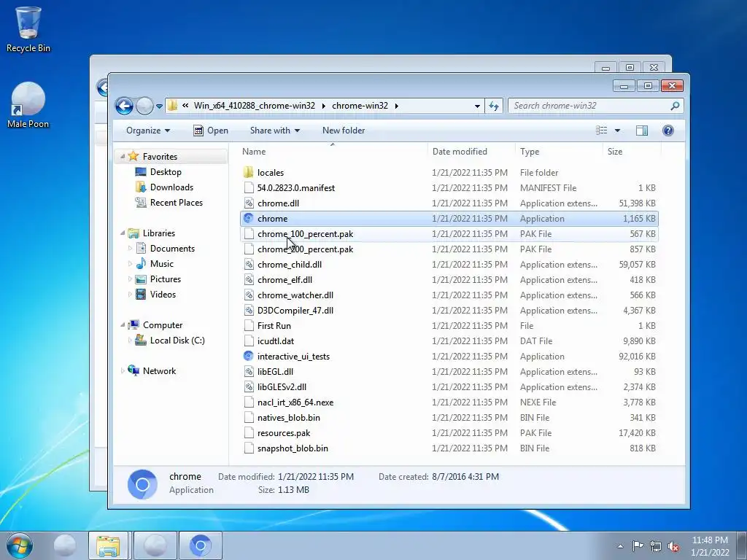Select the chrome application icon
This screenshot has width=747, height=560.
(248, 218)
